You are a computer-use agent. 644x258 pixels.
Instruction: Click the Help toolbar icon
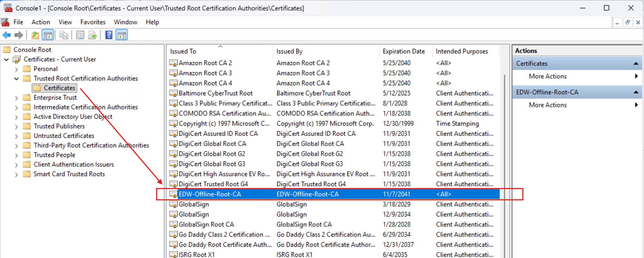pos(109,35)
